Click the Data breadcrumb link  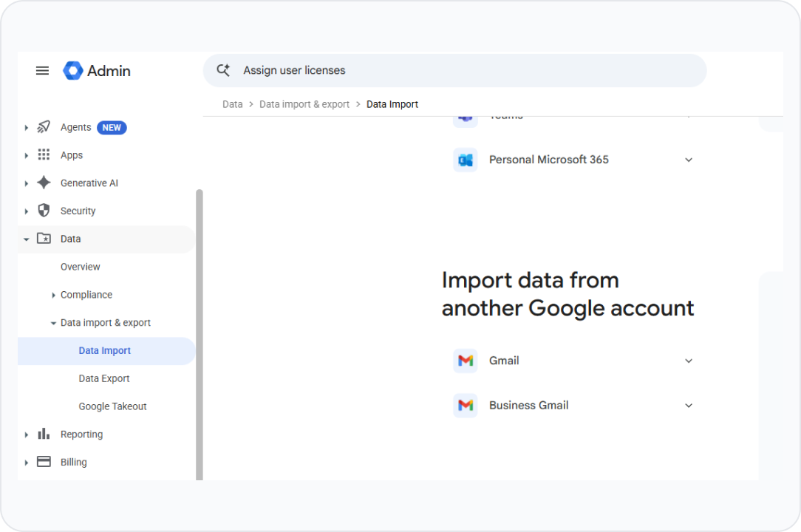point(233,104)
